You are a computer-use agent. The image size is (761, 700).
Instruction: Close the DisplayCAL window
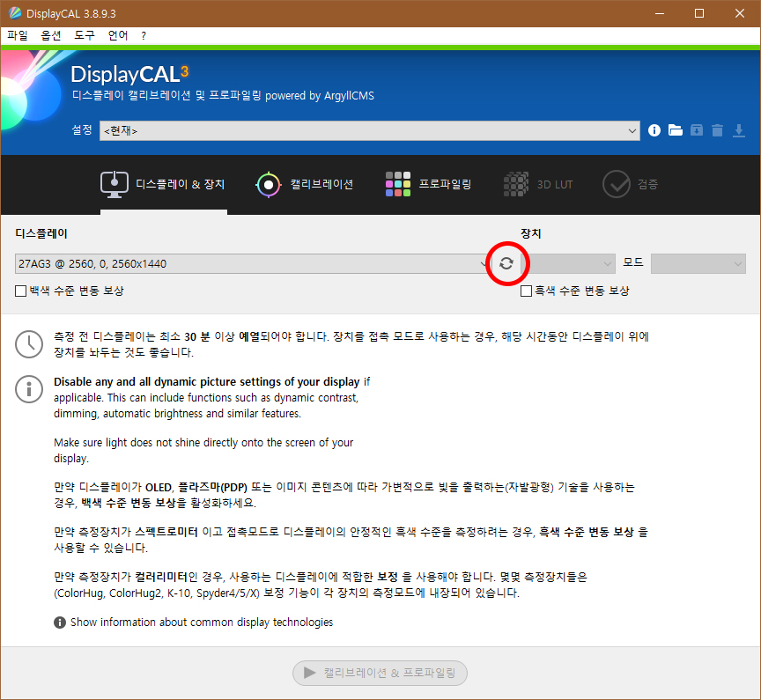point(740,13)
